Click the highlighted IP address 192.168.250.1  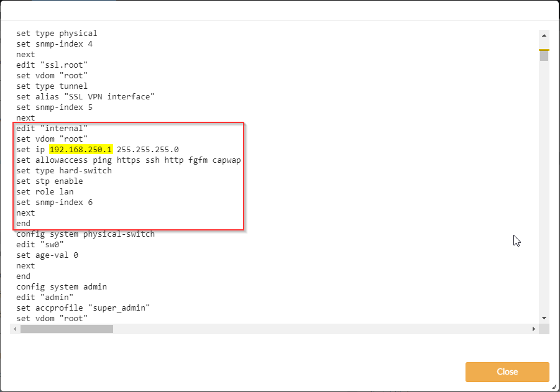(81, 149)
